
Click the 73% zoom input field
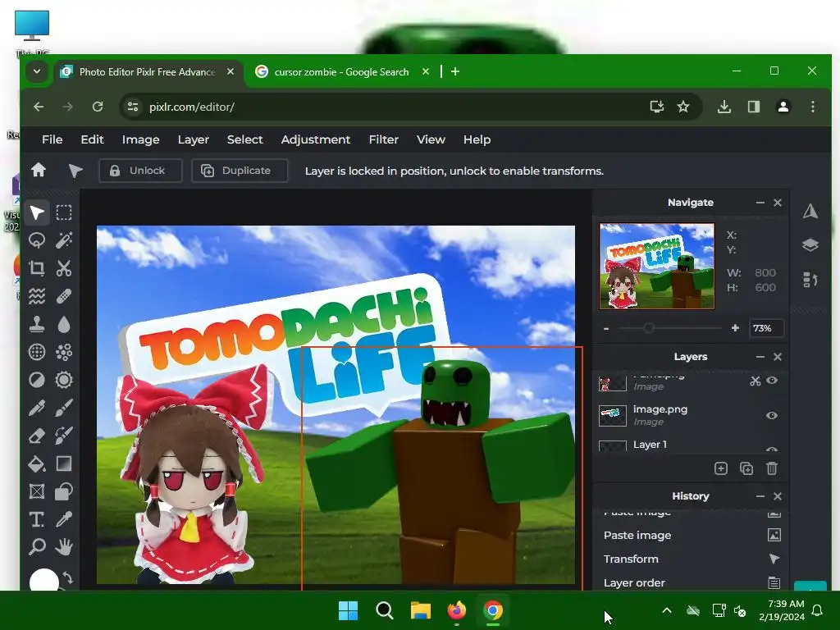(766, 328)
